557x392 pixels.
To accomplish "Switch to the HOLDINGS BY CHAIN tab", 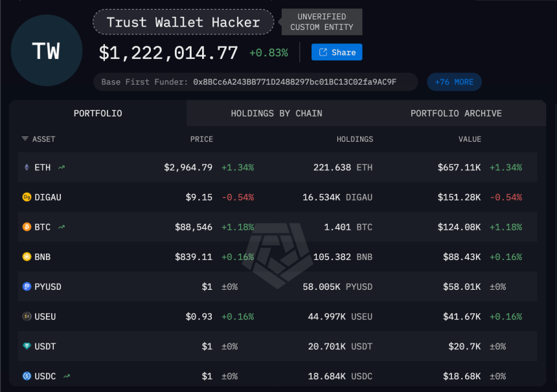I will pyautogui.click(x=277, y=113).
